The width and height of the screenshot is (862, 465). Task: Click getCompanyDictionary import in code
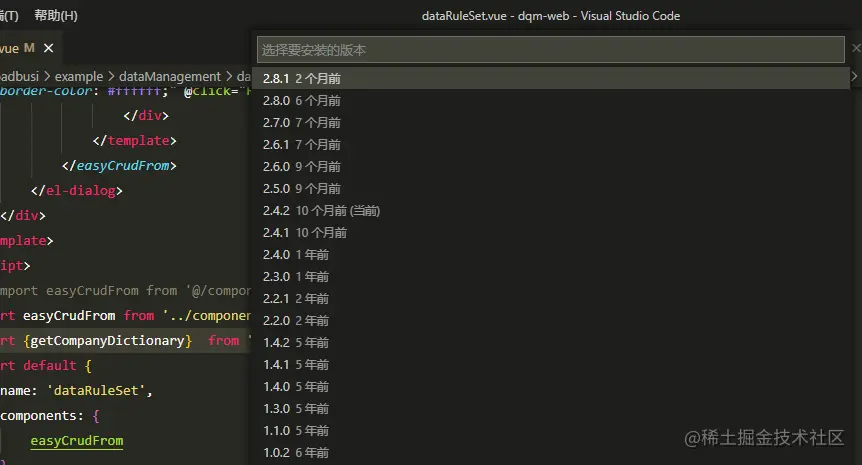pos(107,341)
